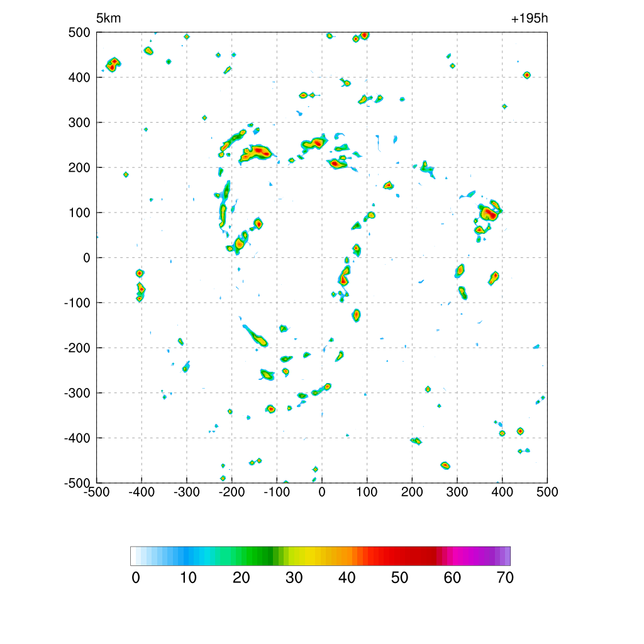Click the y-axis tick label "-400"
Screen dimensions: 644x644
click(77, 438)
